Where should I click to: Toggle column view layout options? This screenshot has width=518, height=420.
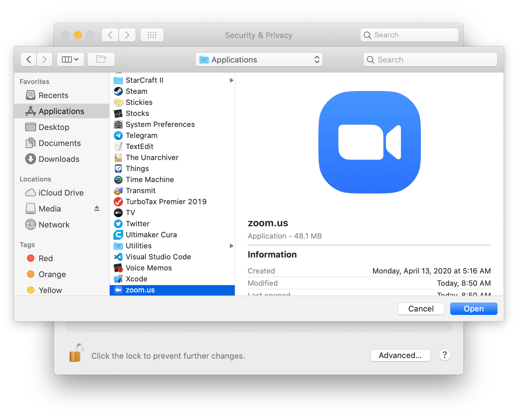tap(70, 59)
